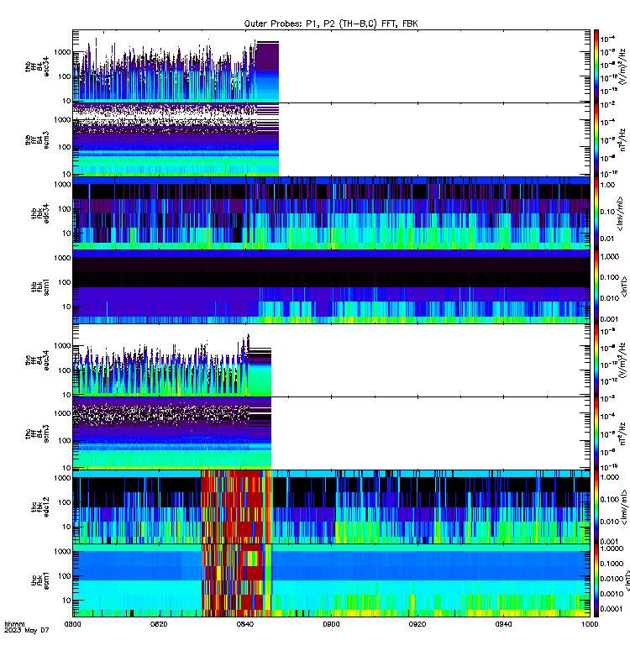This screenshot has height=672, width=630.
Task: Click the red burst in thc fbk scm1
Action: [x=237, y=580]
